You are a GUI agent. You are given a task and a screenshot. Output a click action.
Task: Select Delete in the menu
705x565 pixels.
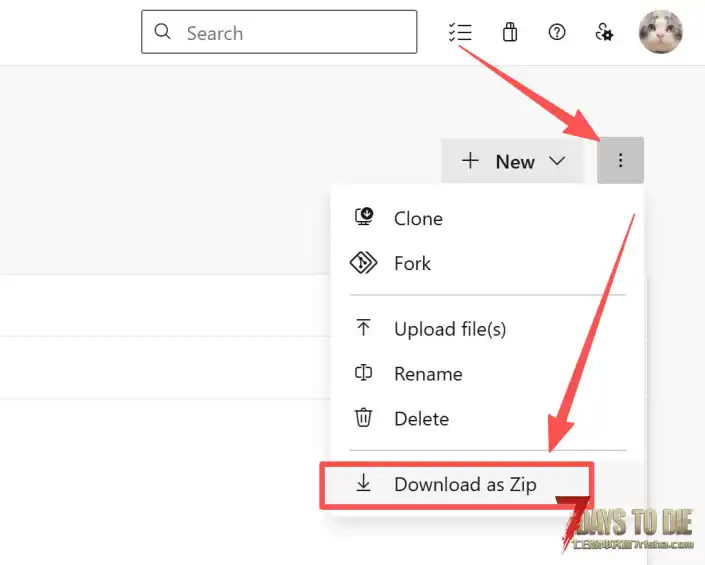(x=421, y=419)
